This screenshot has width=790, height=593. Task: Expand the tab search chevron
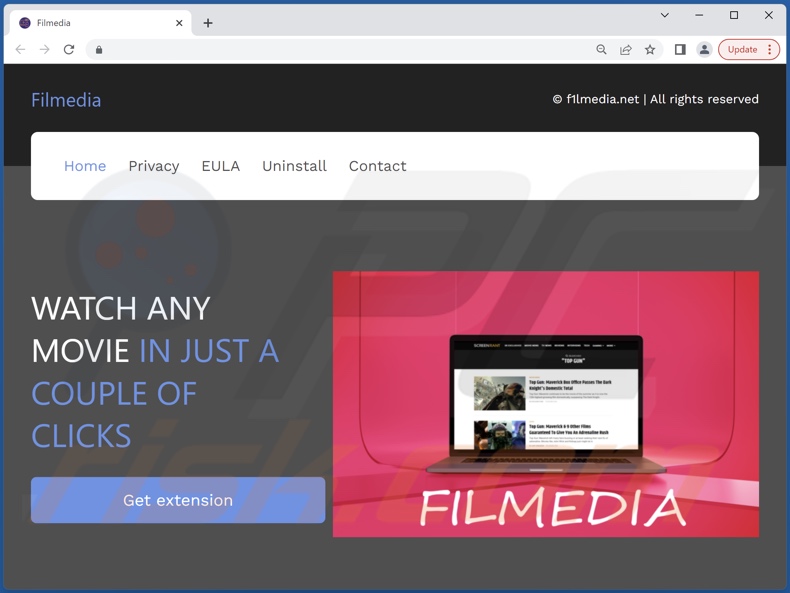664,16
